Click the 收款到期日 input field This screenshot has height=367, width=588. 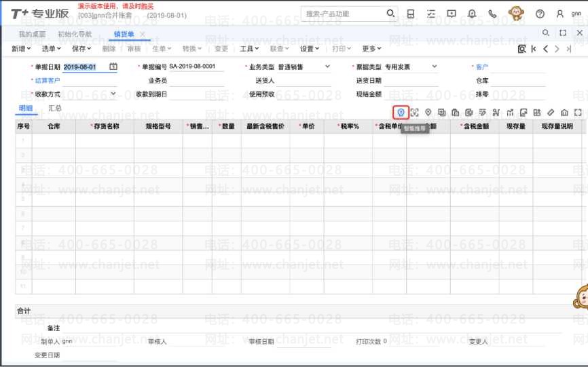click(196, 94)
